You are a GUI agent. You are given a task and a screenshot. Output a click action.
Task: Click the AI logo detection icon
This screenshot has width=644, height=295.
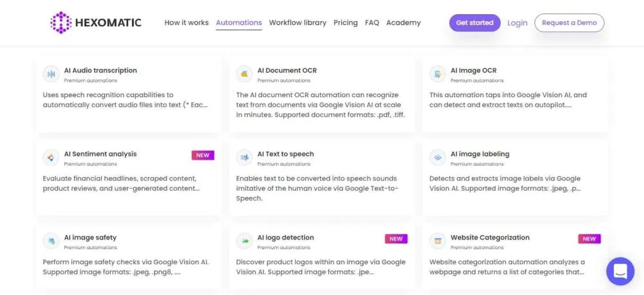[244, 242]
